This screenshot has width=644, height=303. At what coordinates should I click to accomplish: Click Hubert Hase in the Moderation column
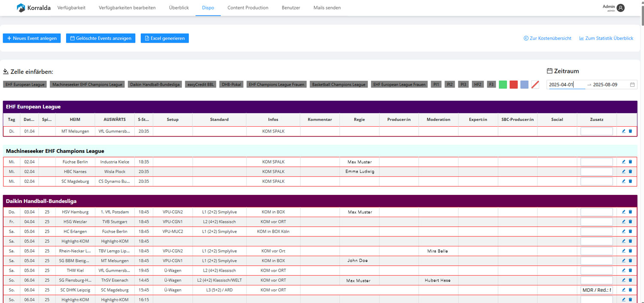(437, 281)
